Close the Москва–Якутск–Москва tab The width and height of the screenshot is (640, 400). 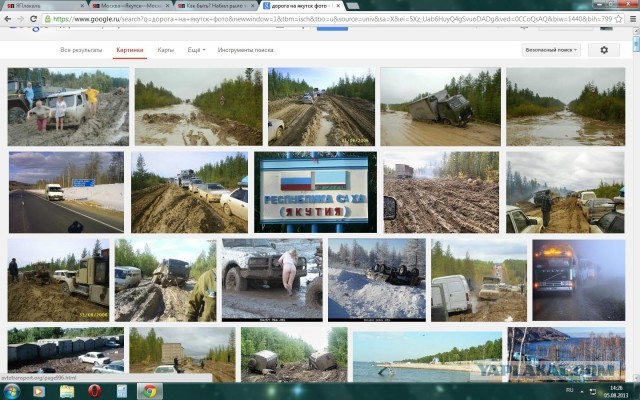[x=168, y=6]
